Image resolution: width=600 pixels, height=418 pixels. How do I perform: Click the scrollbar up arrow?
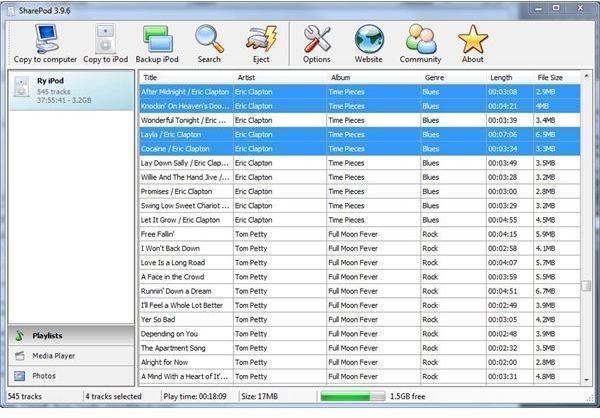point(586,77)
